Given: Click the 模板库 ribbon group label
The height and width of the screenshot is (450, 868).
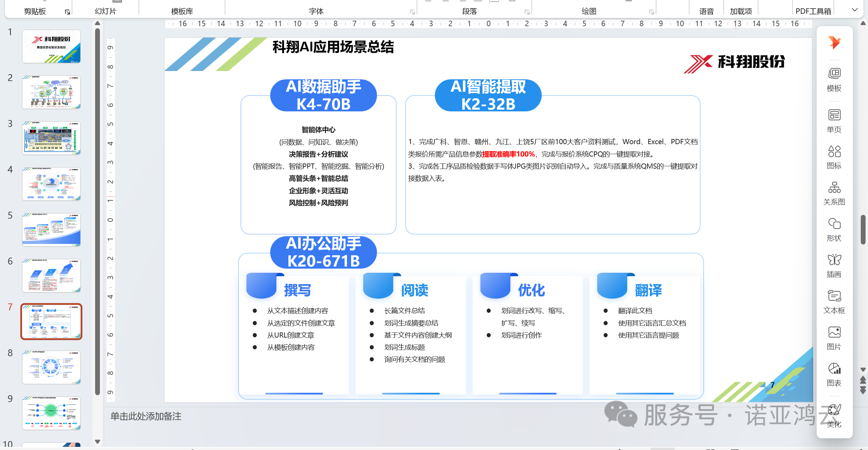Looking at the screenshot, I should click(x=182, y=11).
